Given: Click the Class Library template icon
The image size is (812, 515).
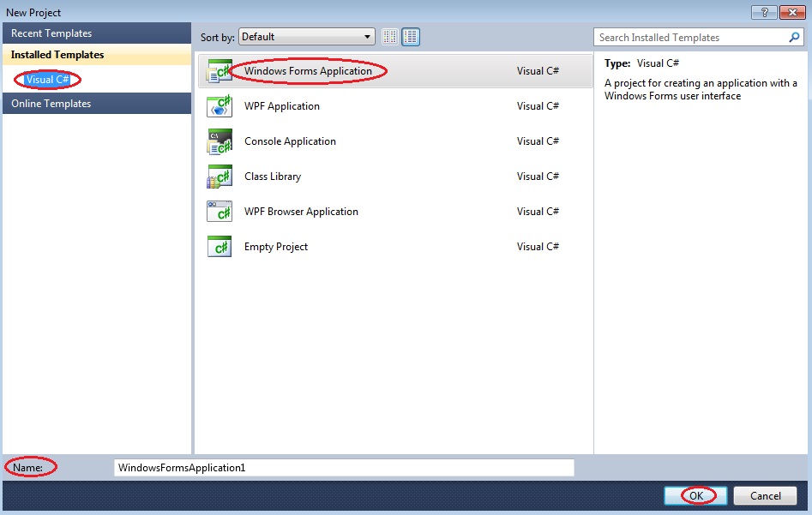Looking at the screenshot, I should pos(219,177).
